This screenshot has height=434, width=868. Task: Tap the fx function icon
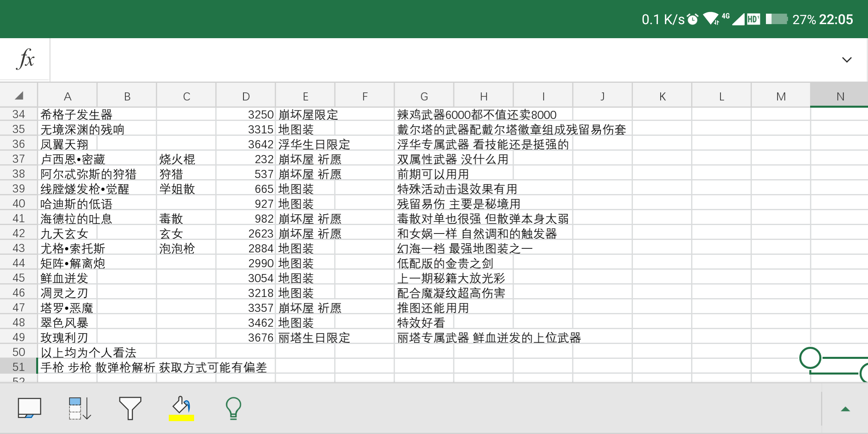pos(26,59)
